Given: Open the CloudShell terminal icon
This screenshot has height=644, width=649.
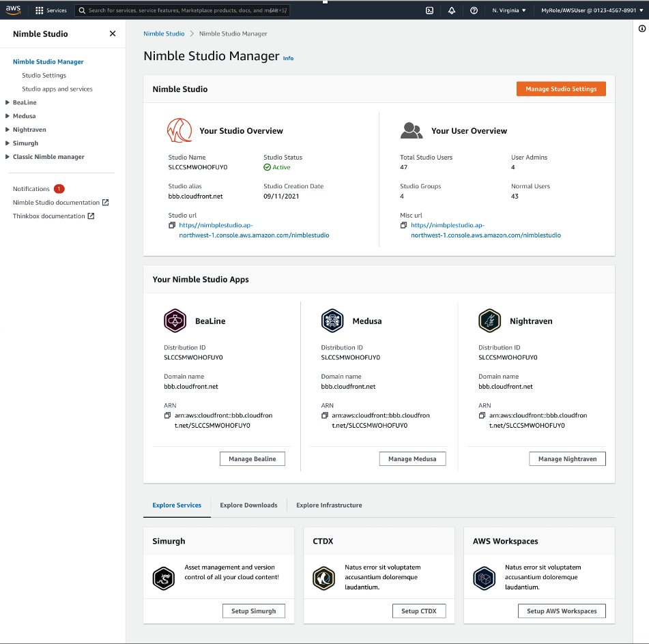Looking at the screenshot, I should [430, 10].
